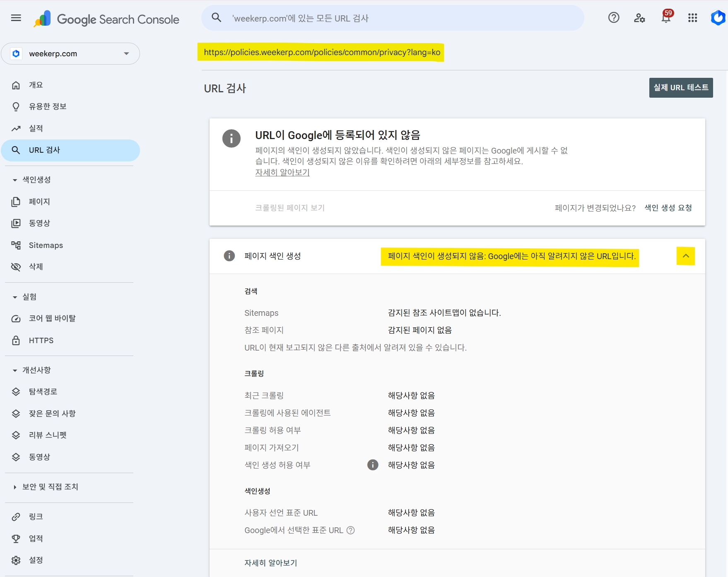The image size is (728, 577).
Task: Open the hamburger main menu
Action: (x=16, y=18)
